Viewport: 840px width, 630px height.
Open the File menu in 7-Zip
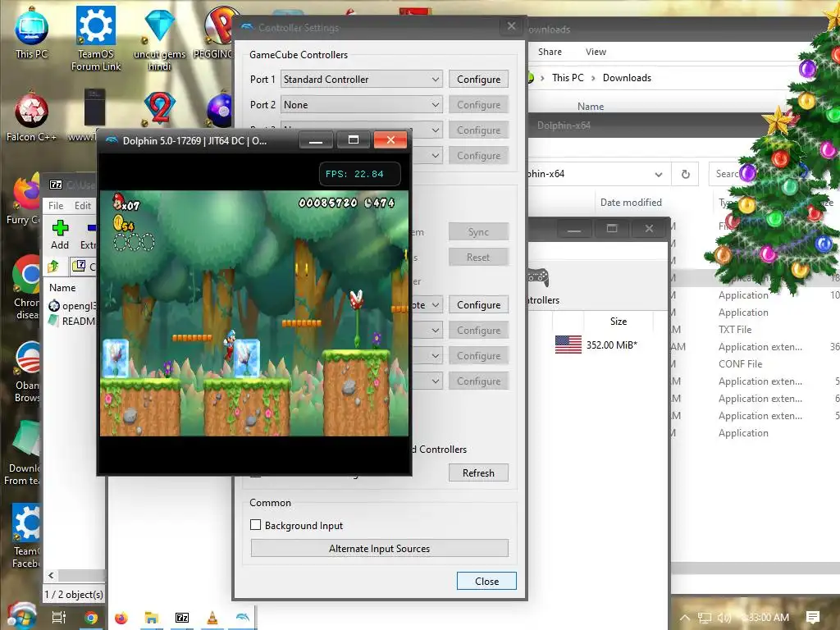pos(56,206)
